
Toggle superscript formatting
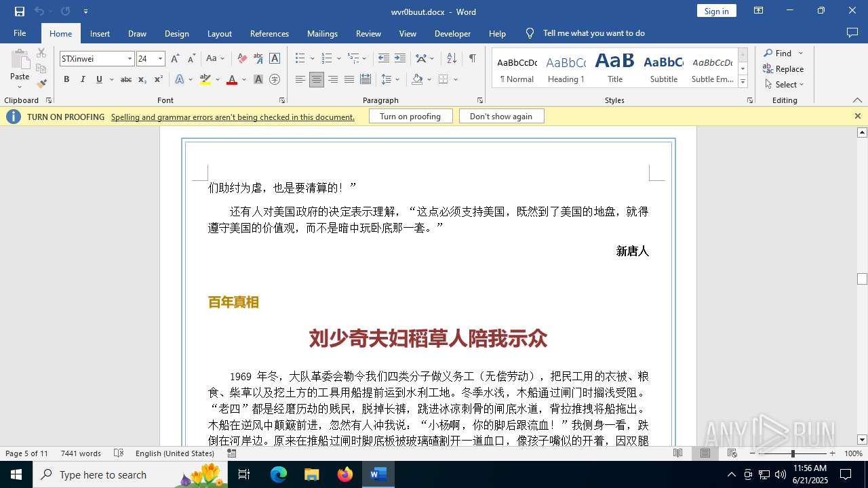coord(159,79)
